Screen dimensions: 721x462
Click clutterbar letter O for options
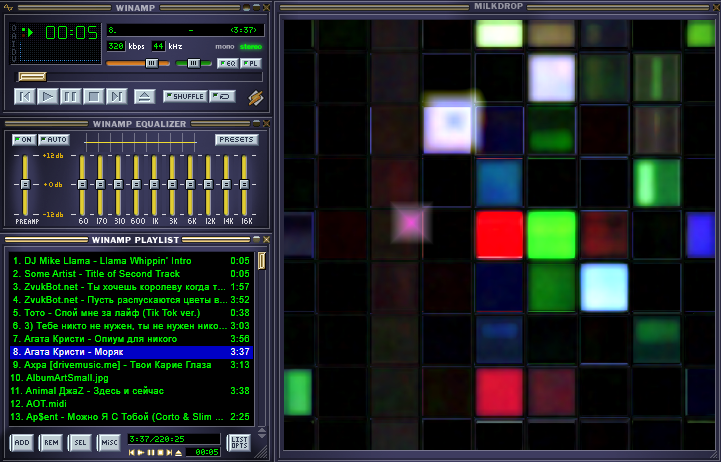coord(14,29)
